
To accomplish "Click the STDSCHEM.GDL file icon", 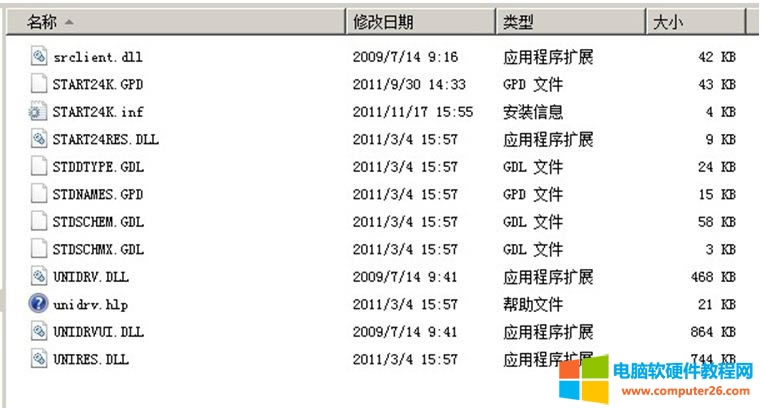I will point(39,222).
